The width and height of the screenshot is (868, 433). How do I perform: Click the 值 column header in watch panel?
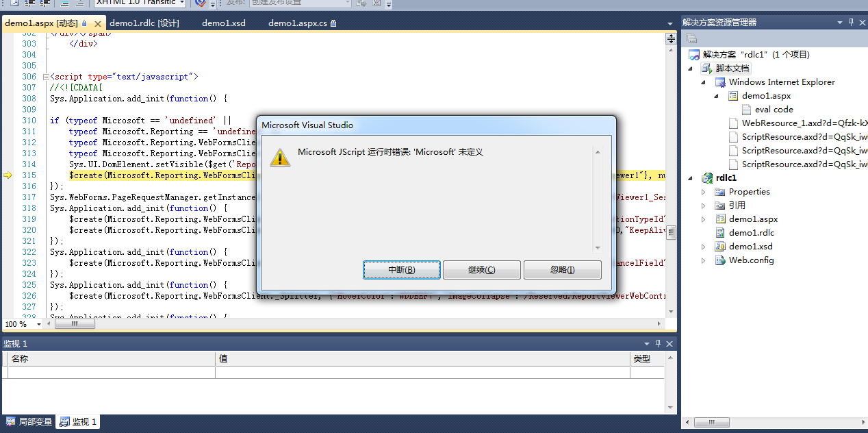tap(422, 359)
